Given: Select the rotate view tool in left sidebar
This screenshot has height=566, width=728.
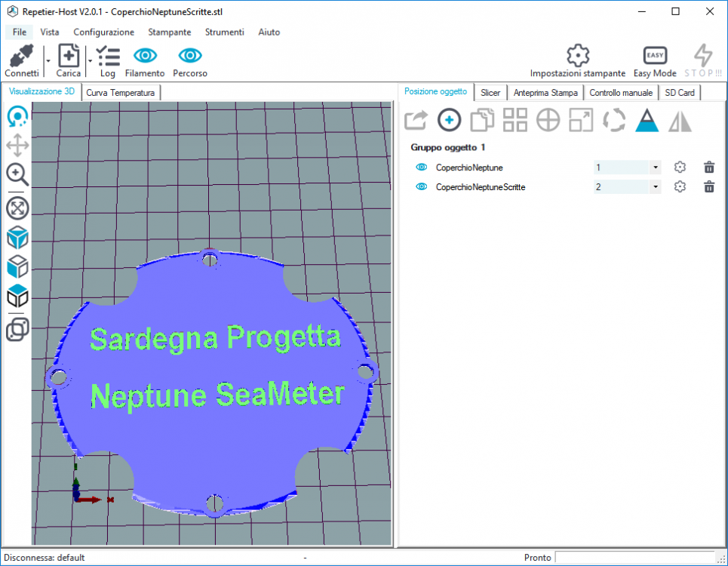Looking at the screenshot, I should (17, 116).
